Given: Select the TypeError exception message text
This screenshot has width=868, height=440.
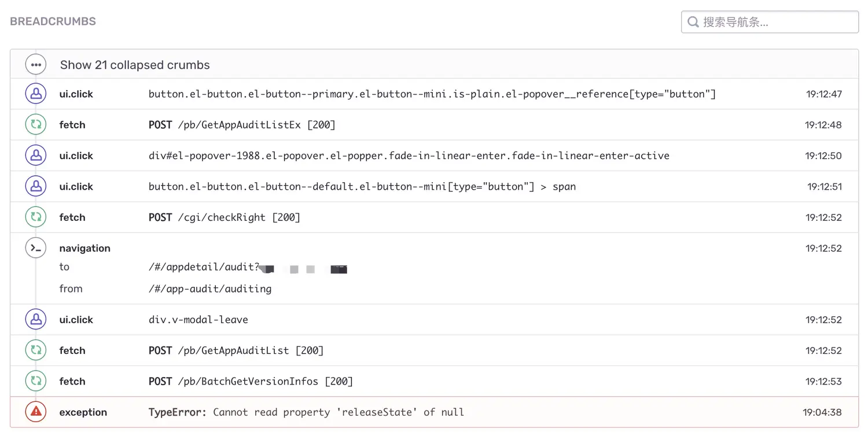Looking at the screenshot, I should pos(306,412).
